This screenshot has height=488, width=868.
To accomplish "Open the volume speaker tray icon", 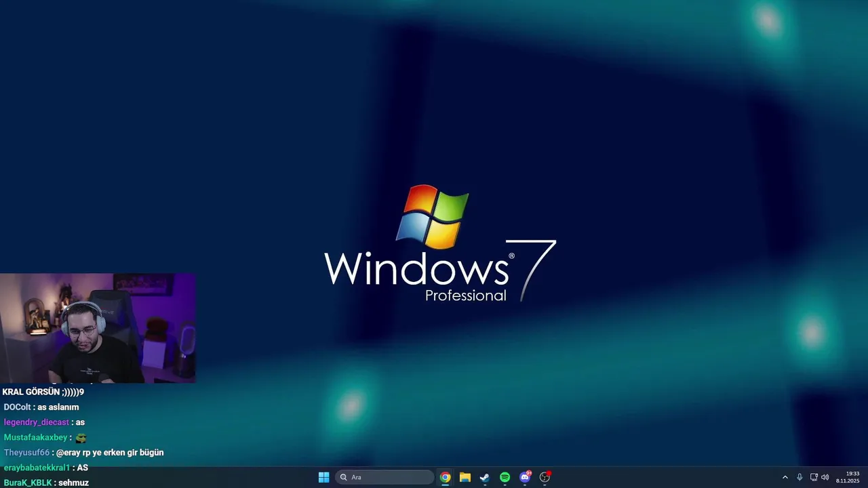I will [825, 477].
